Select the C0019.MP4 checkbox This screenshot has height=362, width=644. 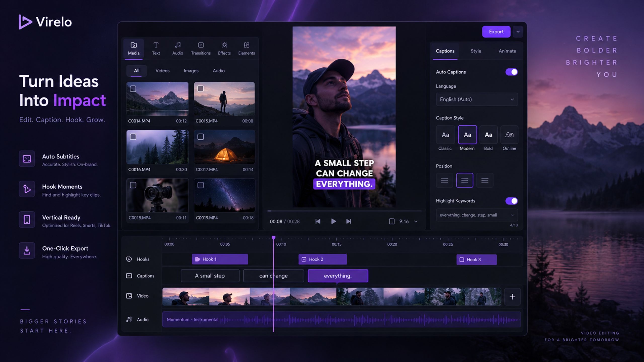tap(200, 185)
